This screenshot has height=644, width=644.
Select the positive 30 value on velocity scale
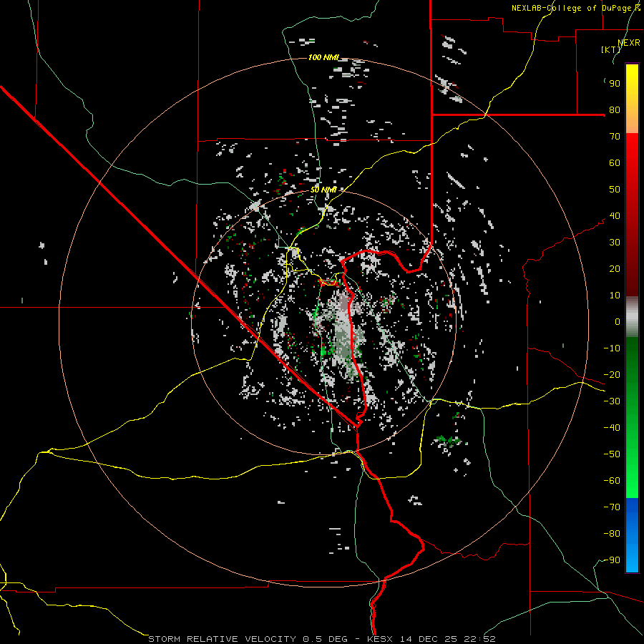pyautogui.click(x=615, y=243)
